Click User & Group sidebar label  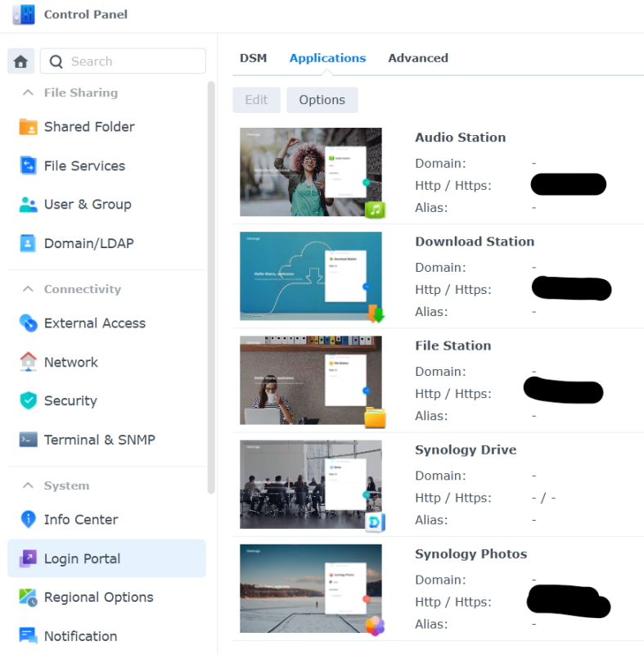88,204
